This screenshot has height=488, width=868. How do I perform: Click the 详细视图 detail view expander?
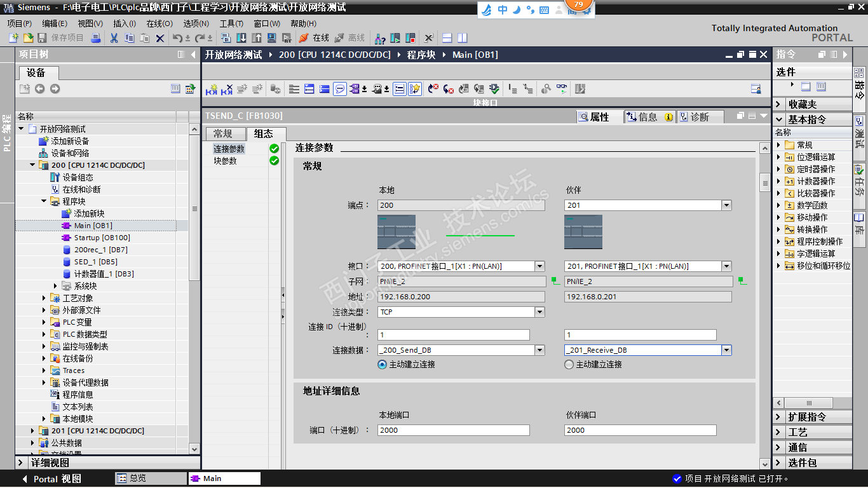point(21,463)
